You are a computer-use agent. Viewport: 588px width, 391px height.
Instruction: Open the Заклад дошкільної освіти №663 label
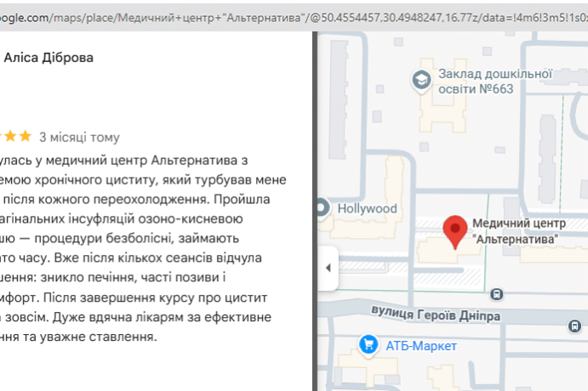coord(484,82)
